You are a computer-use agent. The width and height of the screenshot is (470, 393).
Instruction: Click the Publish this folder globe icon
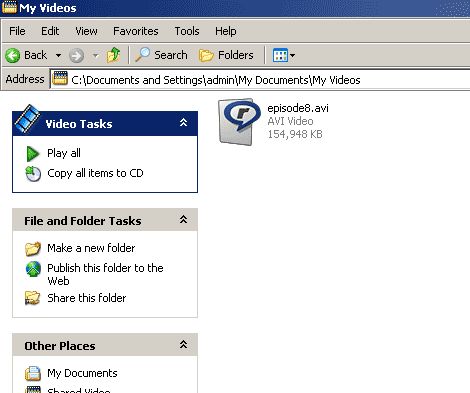point(33,269)
